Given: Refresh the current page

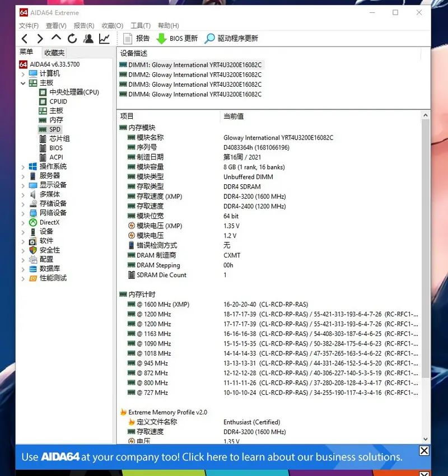Looking at the screenshot, I should pyautogui.click(x=72, y=39).
